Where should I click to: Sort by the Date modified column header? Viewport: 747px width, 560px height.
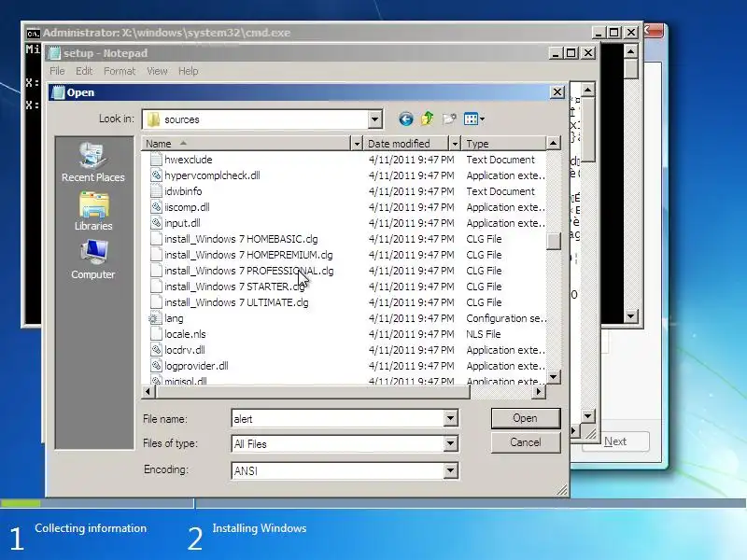[x=406, y=144]
